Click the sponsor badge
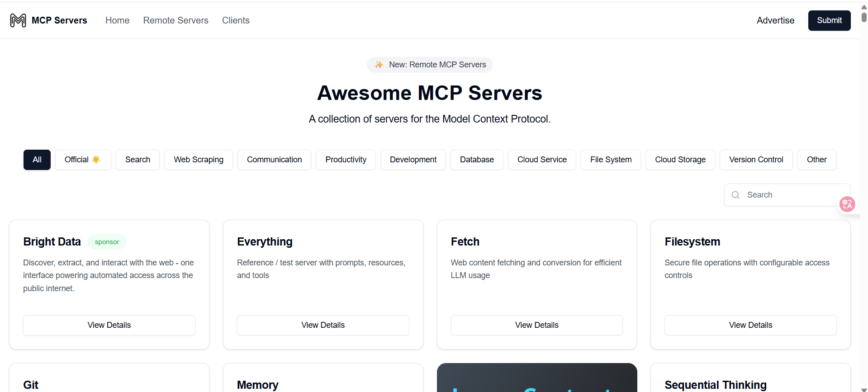The image size is (868, 392). 107,242
